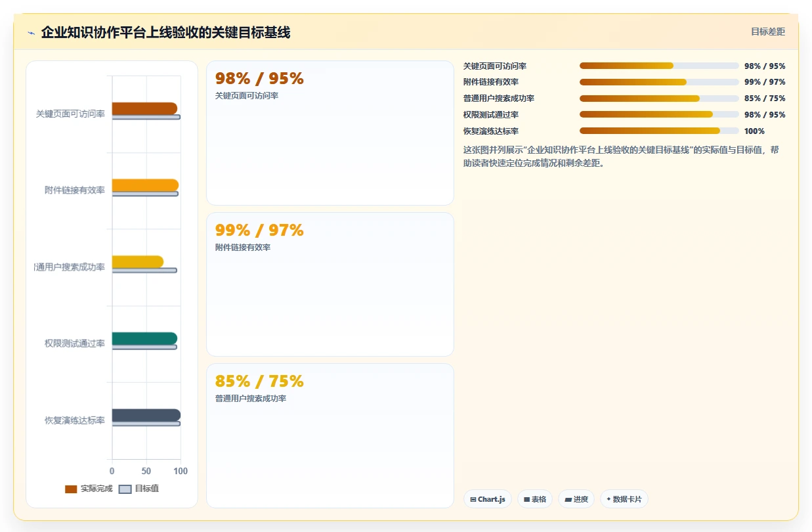Click the 85% / 75% value in progress list

coord(765,99)
